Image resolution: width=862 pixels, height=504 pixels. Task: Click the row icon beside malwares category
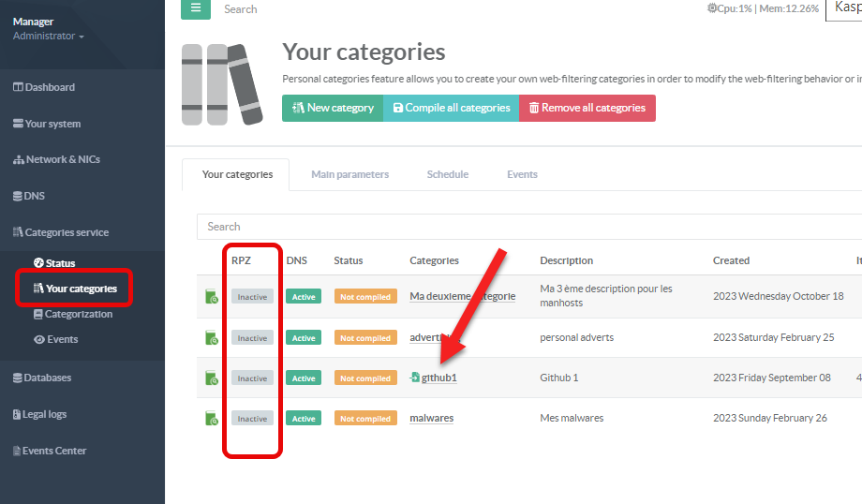(x=212, y=418)
